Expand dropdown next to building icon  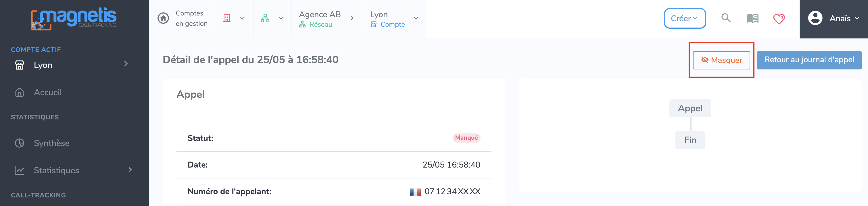pyautogui.click(x=242, y=18)
